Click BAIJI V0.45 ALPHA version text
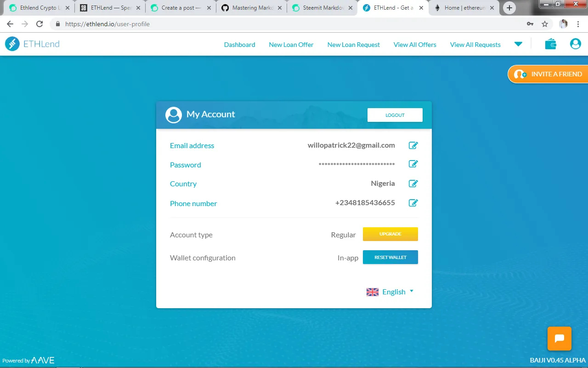Screen dimensions: 588x368 [558, 360]
